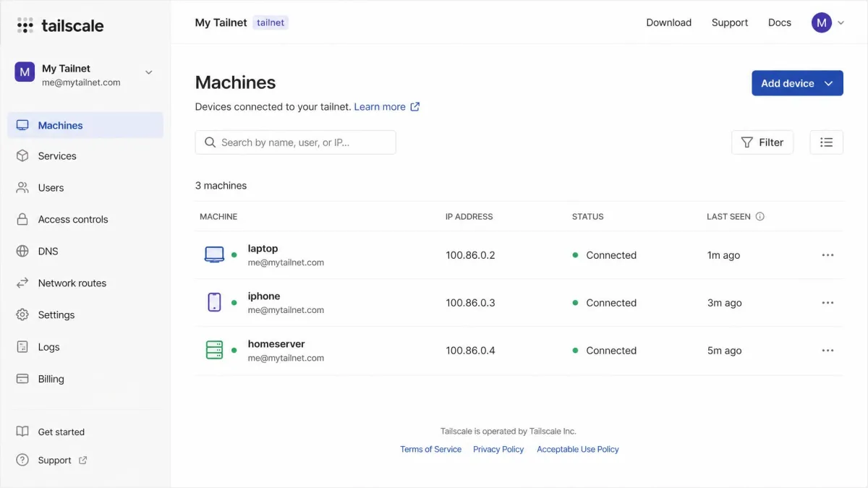868x488 pixels.
Task: Click the 3 machines count text
Action: pos(221,186)
